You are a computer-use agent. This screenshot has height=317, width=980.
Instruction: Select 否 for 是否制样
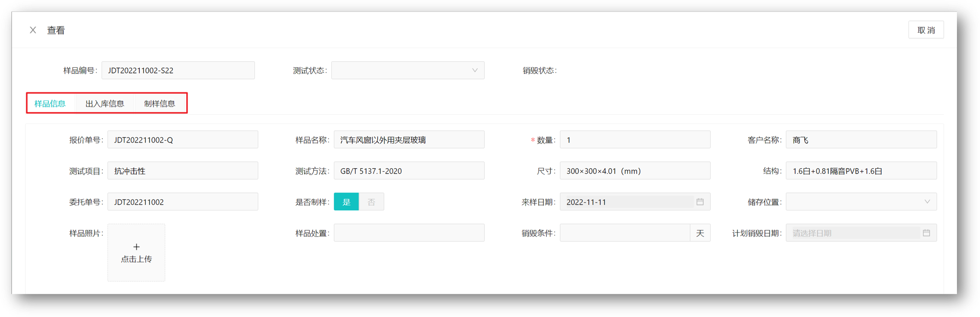click(371, 202)
